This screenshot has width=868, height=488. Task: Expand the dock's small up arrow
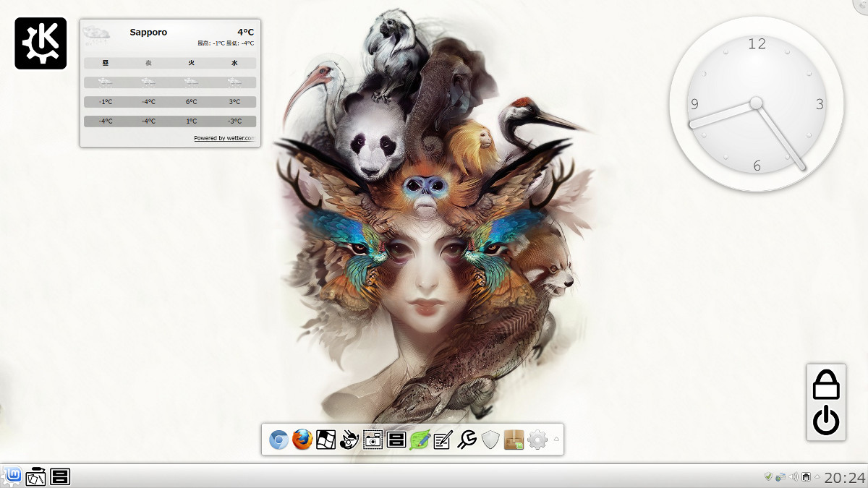coord(556,440)
